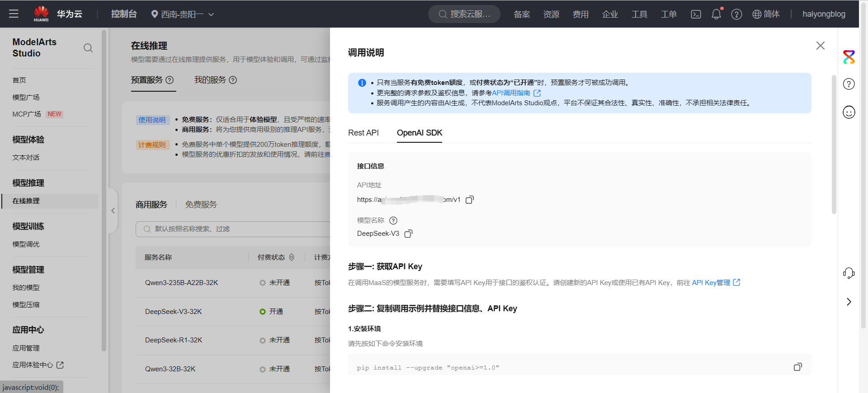868x393 pixels.
Task: Click the 调用说明 panel scrollbar
Action: (x=834, y=145)
